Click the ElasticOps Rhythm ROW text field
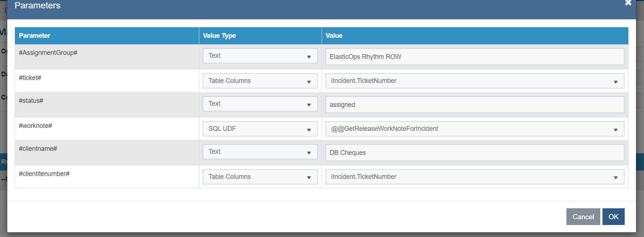 [474, 57]
